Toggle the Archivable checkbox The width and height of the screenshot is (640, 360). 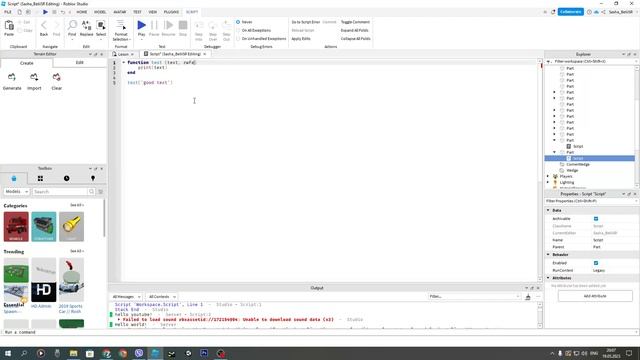[x=596, y=219]
